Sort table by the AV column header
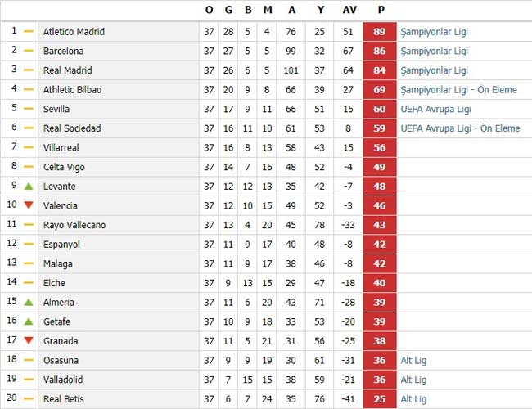The image size is (532, 409). [349, 10]
